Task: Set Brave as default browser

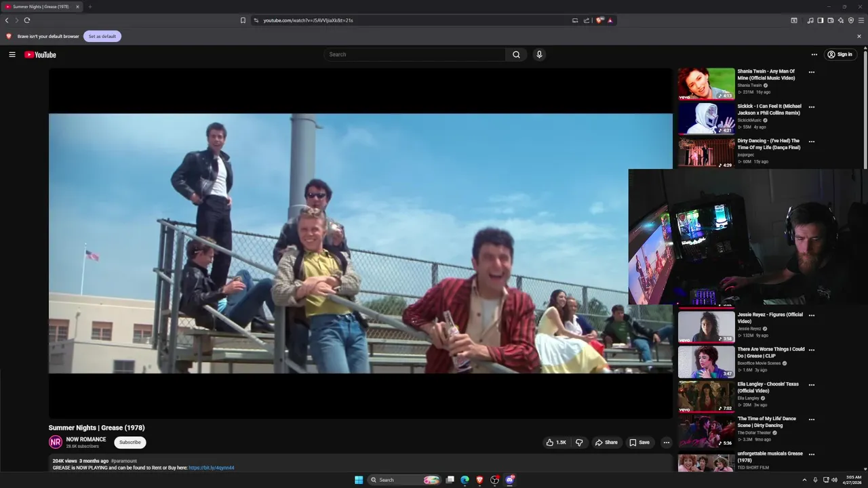Action: tap(102, 36)
